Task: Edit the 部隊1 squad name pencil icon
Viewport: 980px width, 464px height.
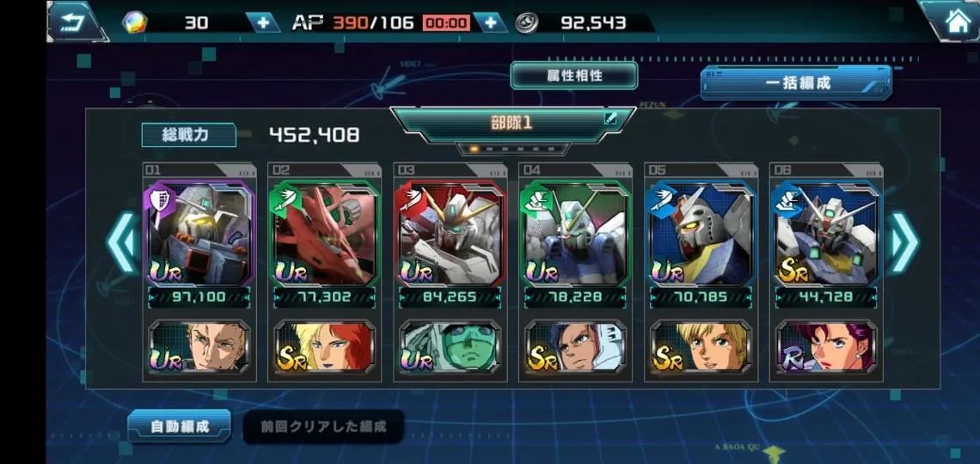Action: [610, 119]
